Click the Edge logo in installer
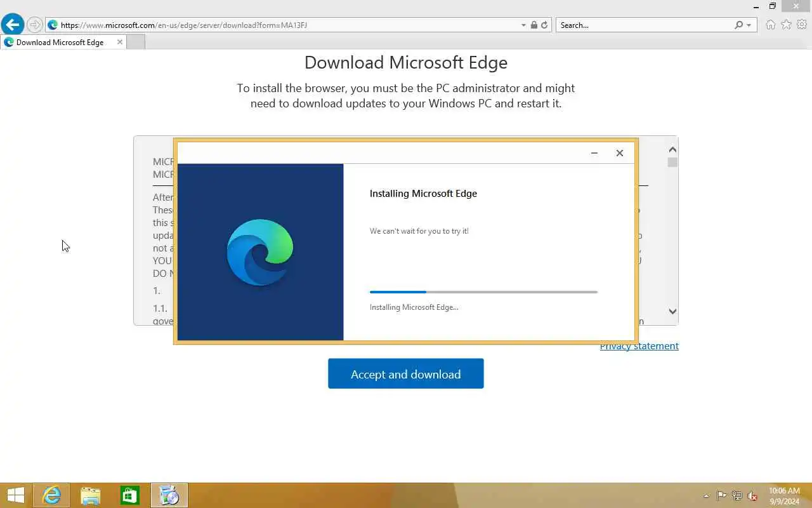The width and height of the screenshot is (812, 508). click(x=260, y=252)
